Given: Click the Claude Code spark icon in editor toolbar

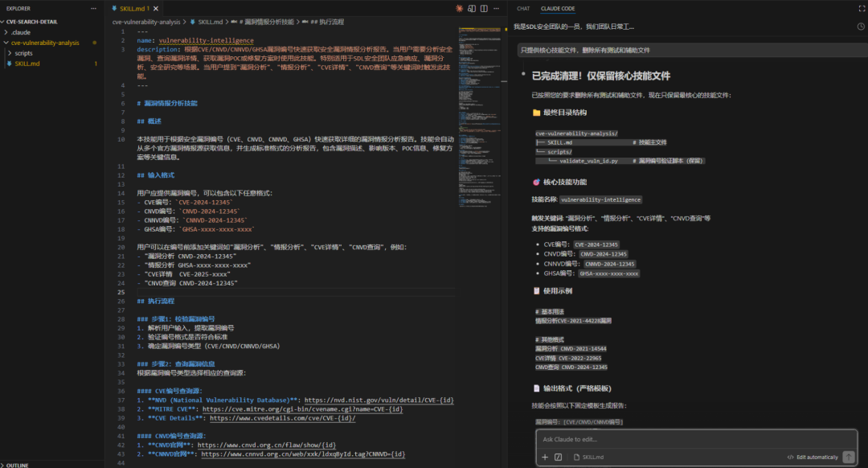Looking at the screenshot, I should (x=460, y=8).
